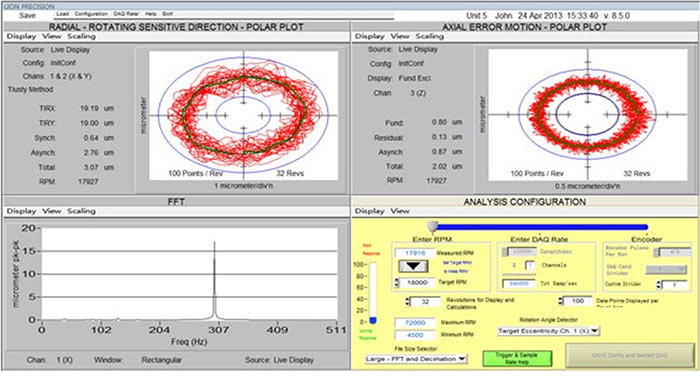Click SAVE Config and Restart DAQ button

629,356
